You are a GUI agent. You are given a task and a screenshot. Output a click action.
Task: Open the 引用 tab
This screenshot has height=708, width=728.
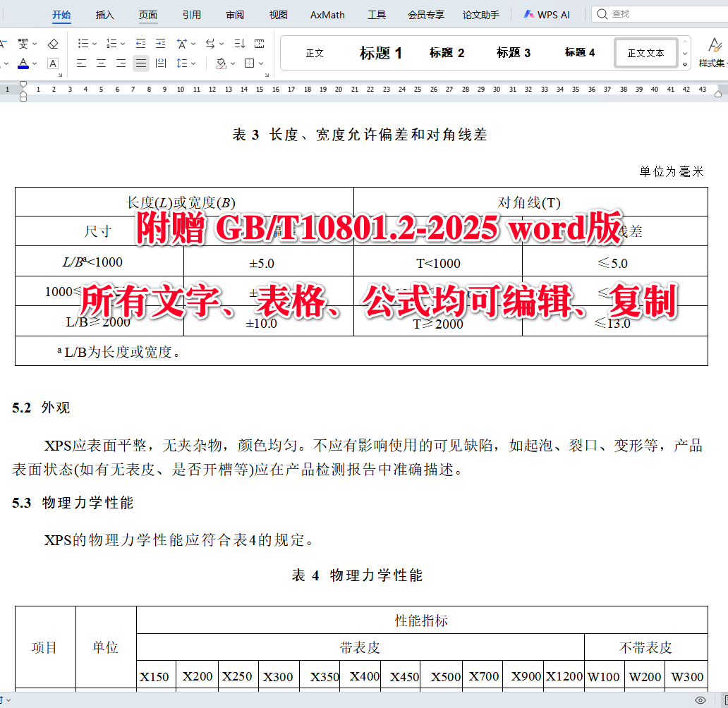tap(191, 15)
